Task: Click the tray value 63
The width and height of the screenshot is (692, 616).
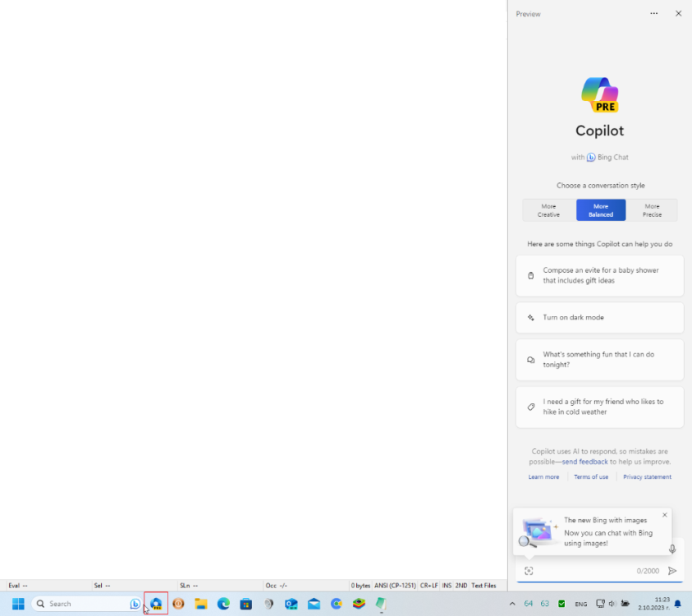Action: (545, 604)
